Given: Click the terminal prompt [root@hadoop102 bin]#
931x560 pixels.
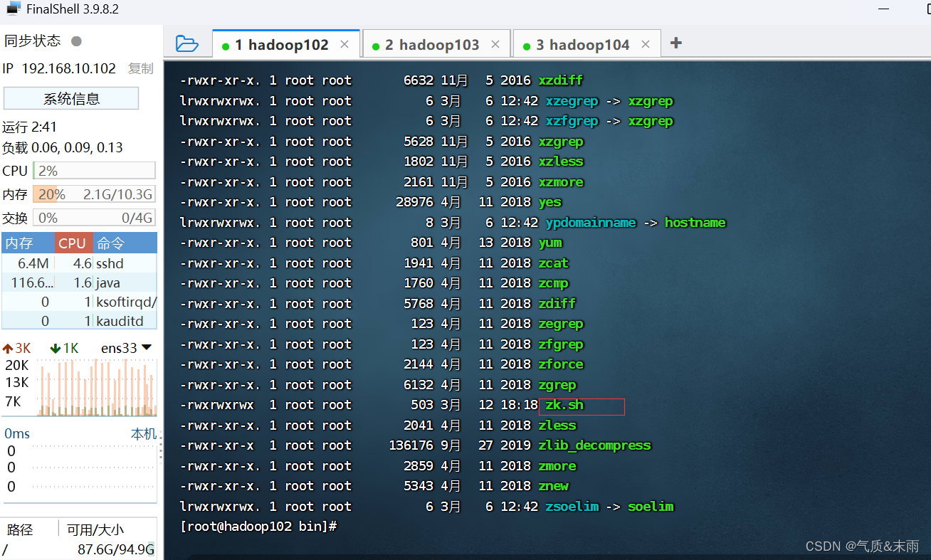Looking at the screenshot, I should pos(258,527).
